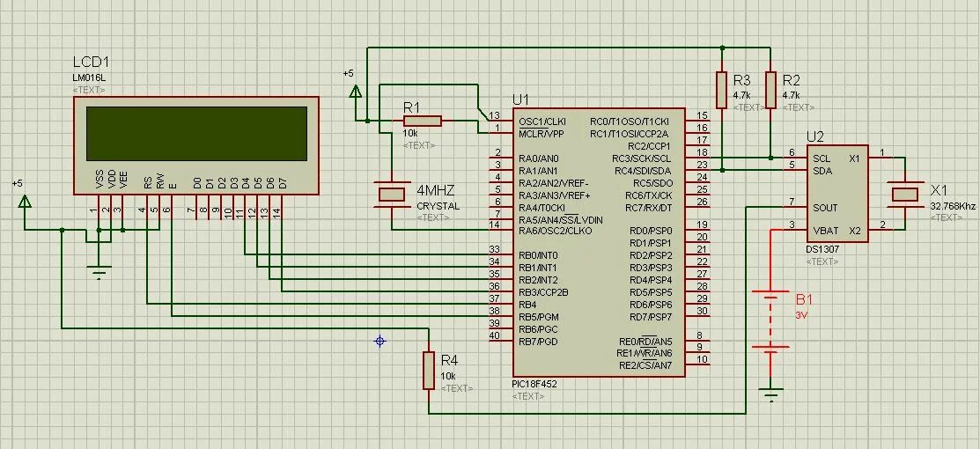Viewport: 980px width, 449px height.
Task: Click the 4MHZ crystal label
Action: click(436, 189)
